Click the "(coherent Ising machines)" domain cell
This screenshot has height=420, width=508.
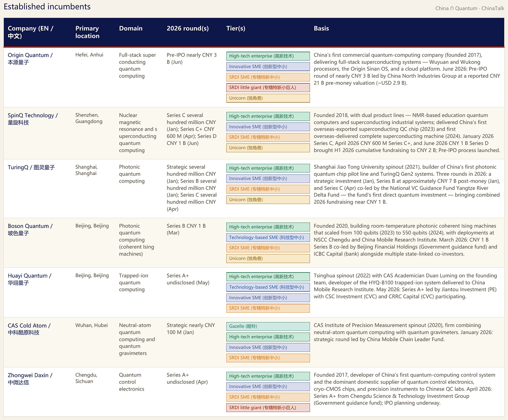coord(136,250)
